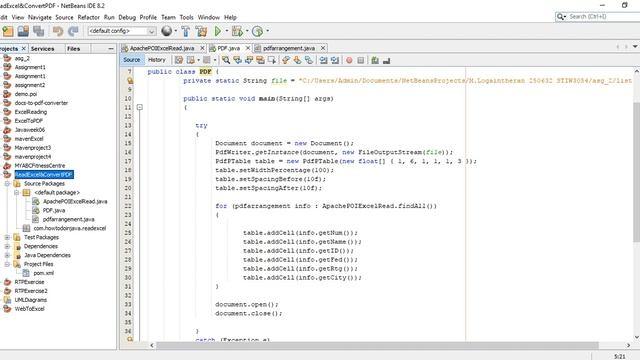This screenshot has height=360, width=640.
Task: Click the Clean and Build icon
Action: [x=201, y=31]
